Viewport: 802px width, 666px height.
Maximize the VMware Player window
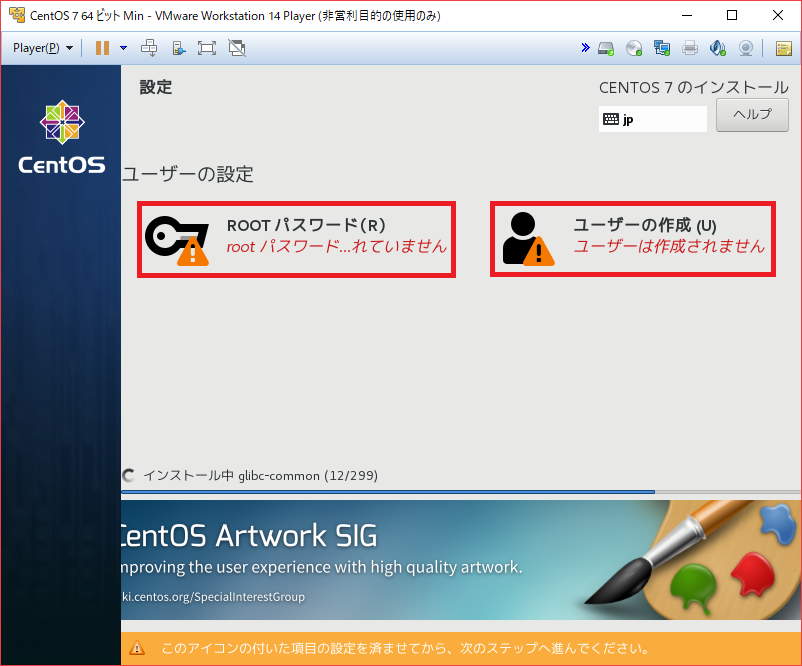click(x=732, y=15)
